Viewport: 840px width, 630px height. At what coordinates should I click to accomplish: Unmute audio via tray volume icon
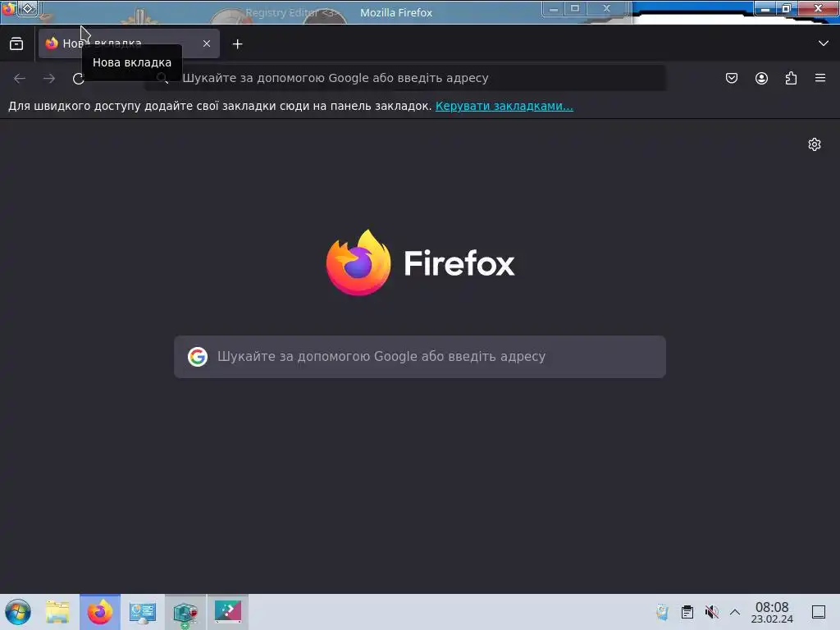coord(711,612)
